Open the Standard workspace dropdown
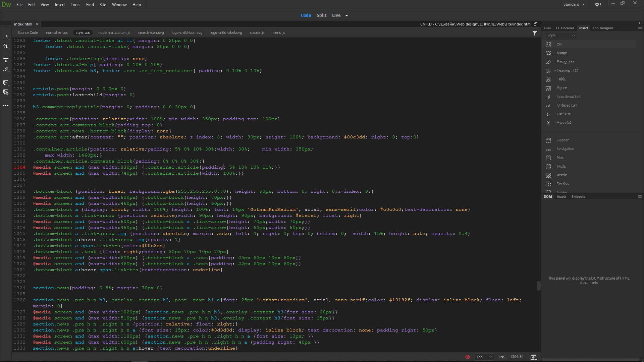Screen dimensions: 644x362 click(574, 5)
